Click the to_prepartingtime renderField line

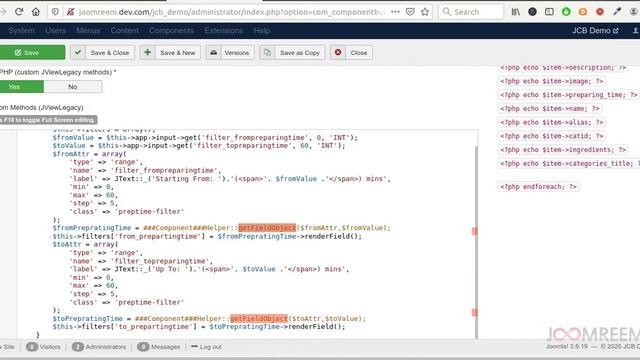coord(199,327)
